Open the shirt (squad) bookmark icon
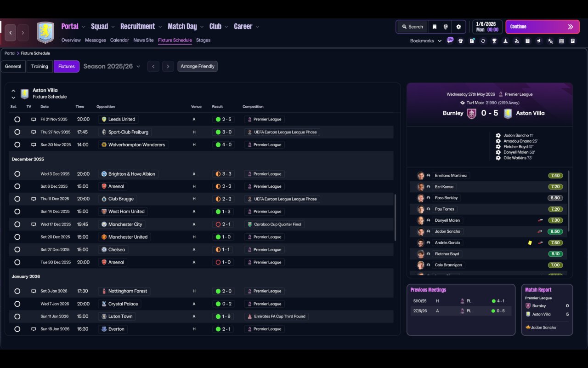The image size is (588, 368). 461,41
